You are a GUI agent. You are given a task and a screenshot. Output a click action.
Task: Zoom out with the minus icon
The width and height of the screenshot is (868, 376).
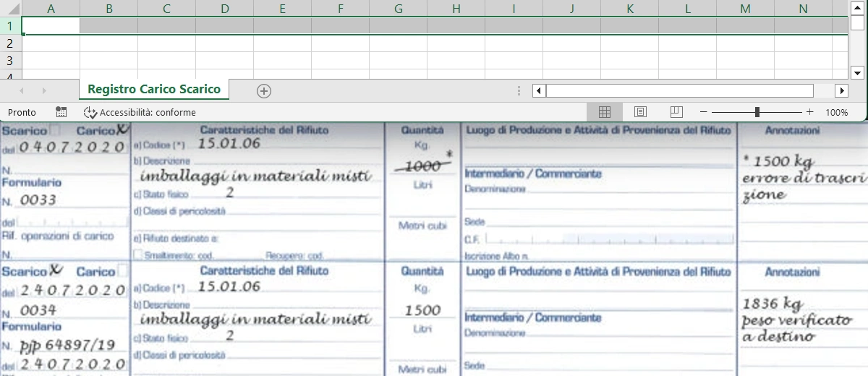tap(703, 112)
